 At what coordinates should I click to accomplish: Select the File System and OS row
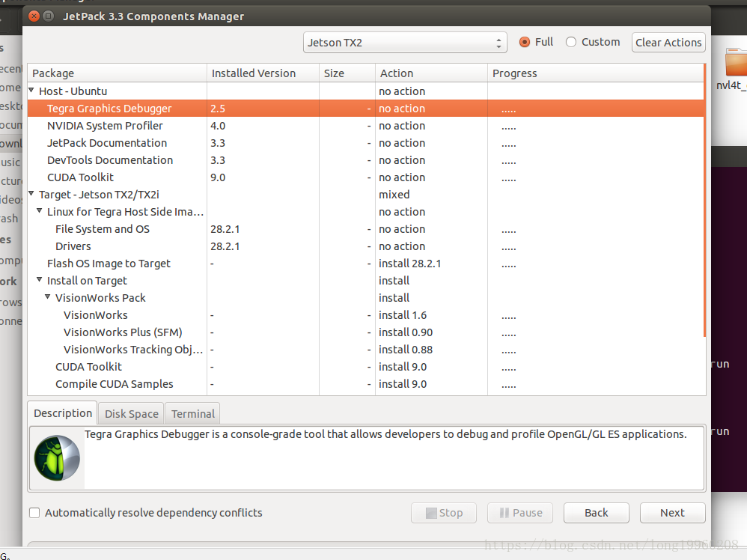(x=365, y=229)
